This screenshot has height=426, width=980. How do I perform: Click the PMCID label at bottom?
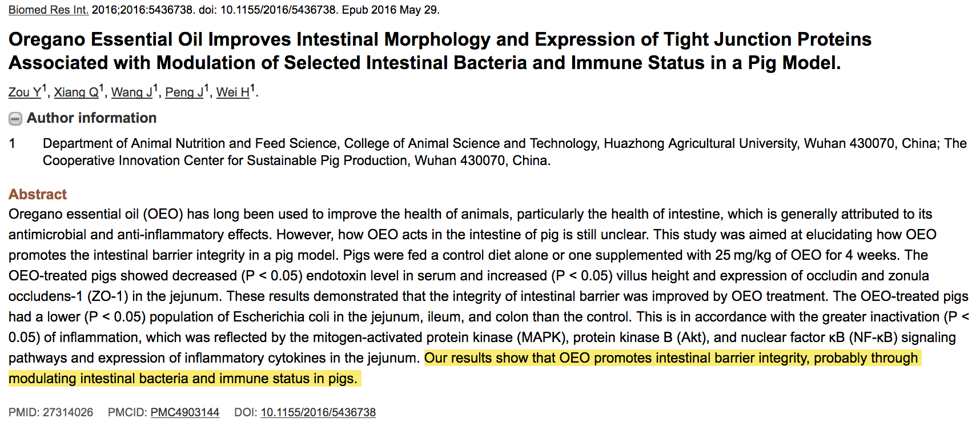point(127,412)
